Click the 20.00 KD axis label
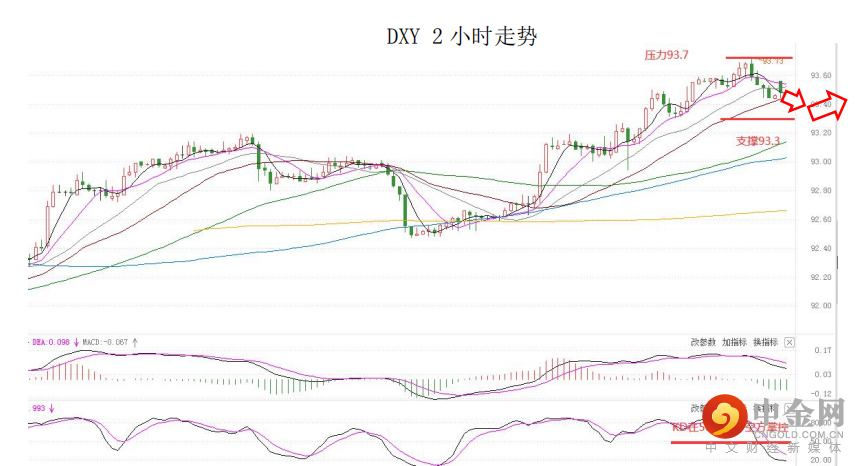Viewport: 859px width, 466px height. click(x=821, y=460)
